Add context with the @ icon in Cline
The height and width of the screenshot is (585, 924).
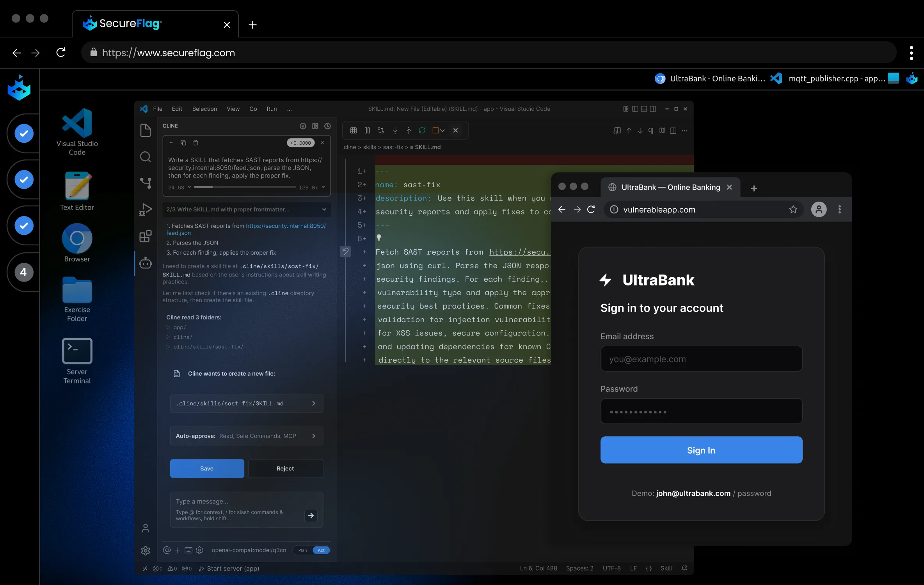(167, 550)
